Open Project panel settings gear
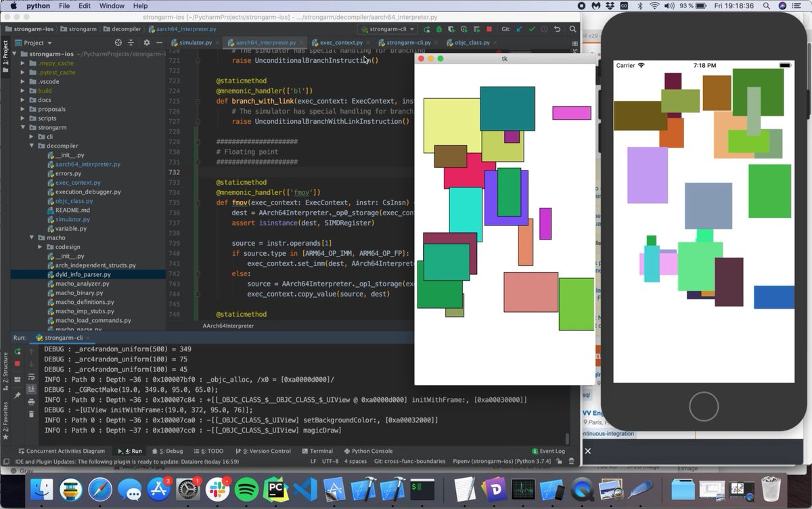The image size is (812, 509). coord(147,43)
